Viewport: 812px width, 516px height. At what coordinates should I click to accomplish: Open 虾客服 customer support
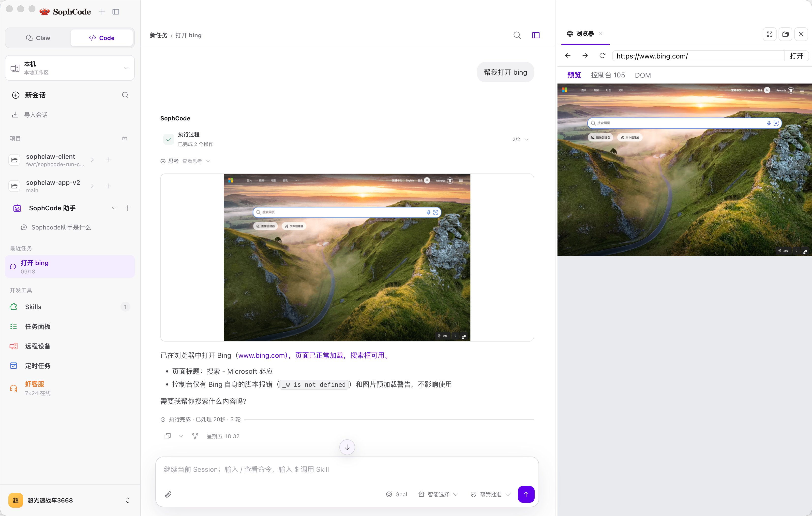tap(70, 388)
